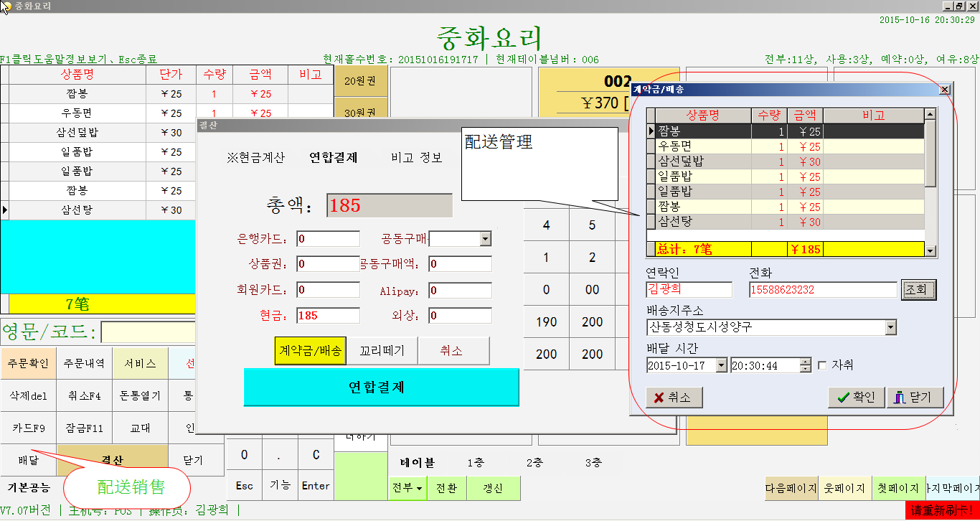Click the 조회 lookup button next to phone
Viewport: 980px width, 521px height.
pyautogui.click(x=918, y=290)
